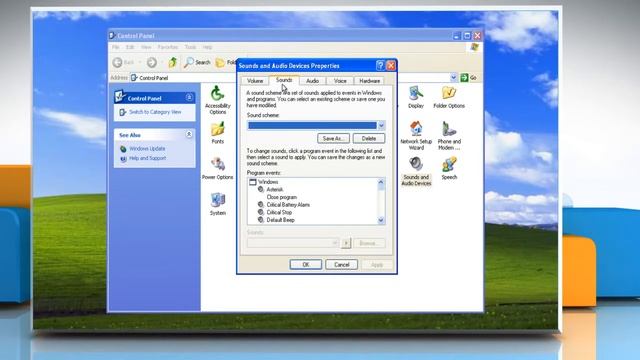Select the Default Beep event
640x360 pixels.
click(x=280, y=220)
